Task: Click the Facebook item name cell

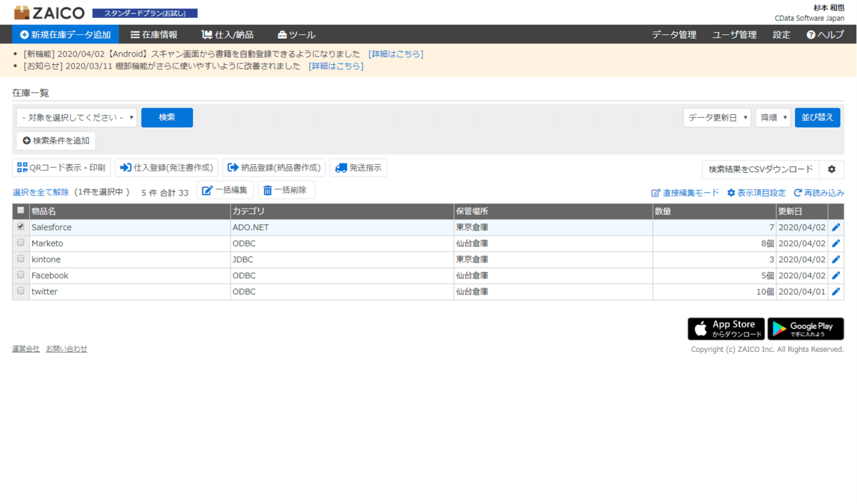Action: 129,276
